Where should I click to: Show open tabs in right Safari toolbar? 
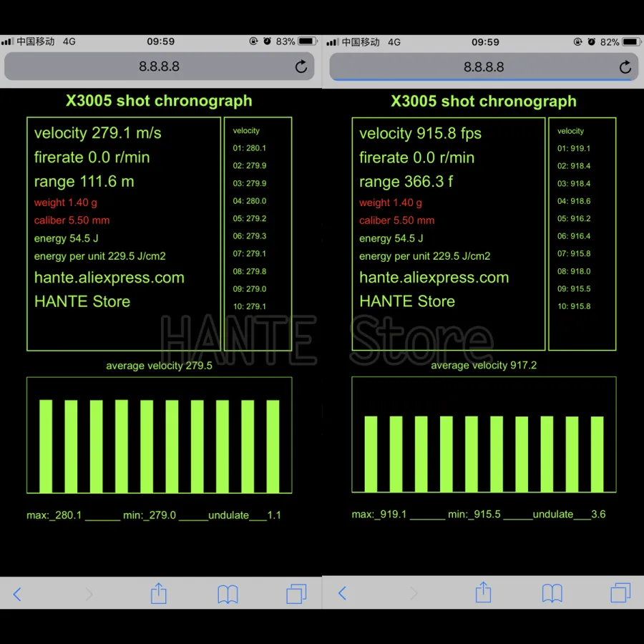[x=620, y=592]
